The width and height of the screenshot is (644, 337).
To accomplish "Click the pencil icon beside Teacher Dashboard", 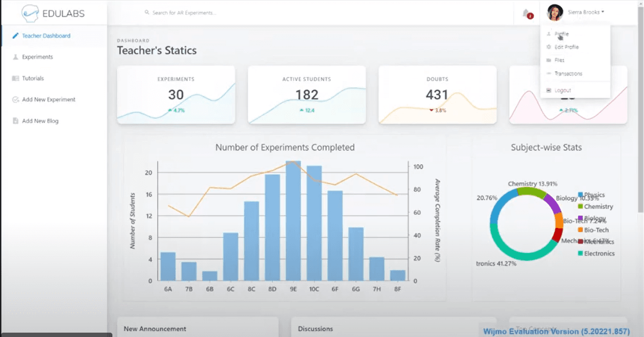I will [16, 36].
